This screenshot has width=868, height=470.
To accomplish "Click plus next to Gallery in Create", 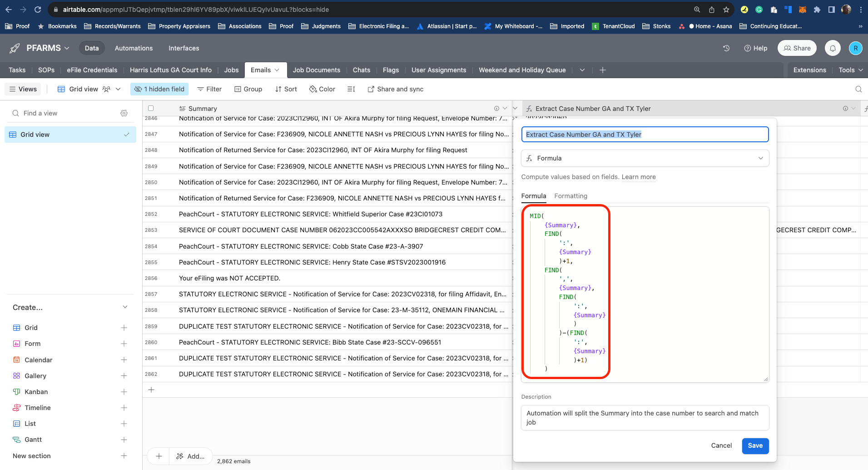I will click(x=124, y=376).
